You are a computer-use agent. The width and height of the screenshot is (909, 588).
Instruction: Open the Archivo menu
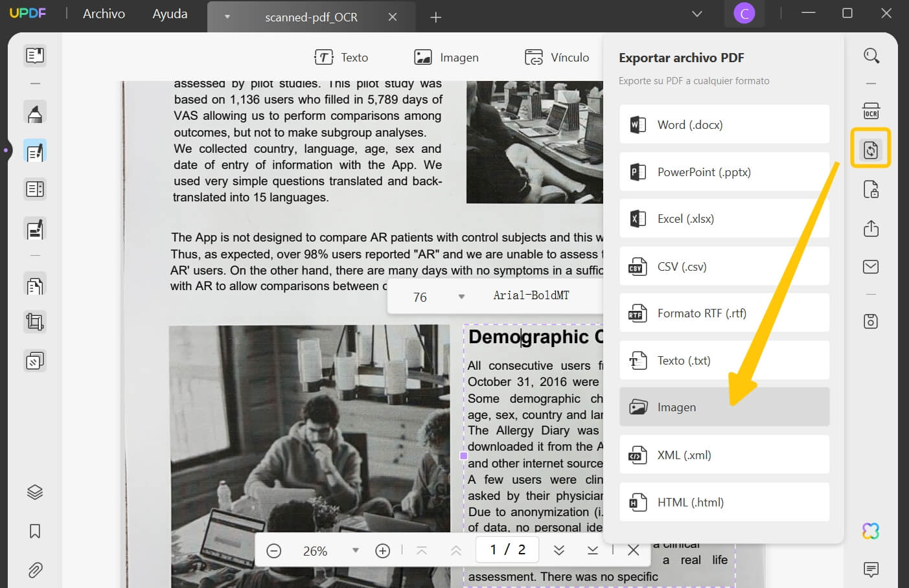104,13
